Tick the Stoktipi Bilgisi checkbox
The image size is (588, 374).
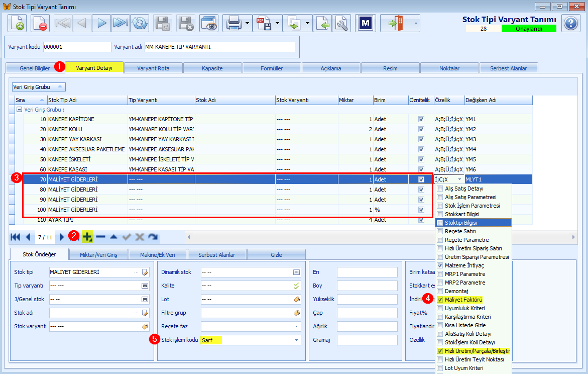click(440, 223)
